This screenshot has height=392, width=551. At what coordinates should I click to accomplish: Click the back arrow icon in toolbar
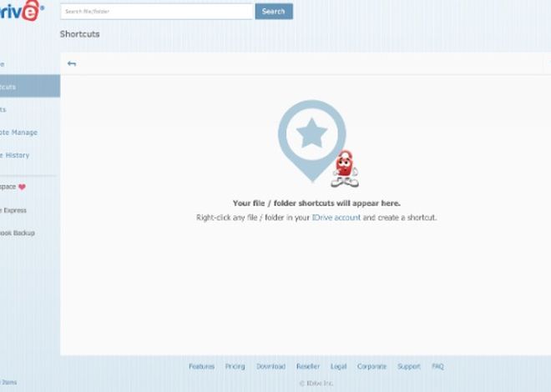click(72, 63)
